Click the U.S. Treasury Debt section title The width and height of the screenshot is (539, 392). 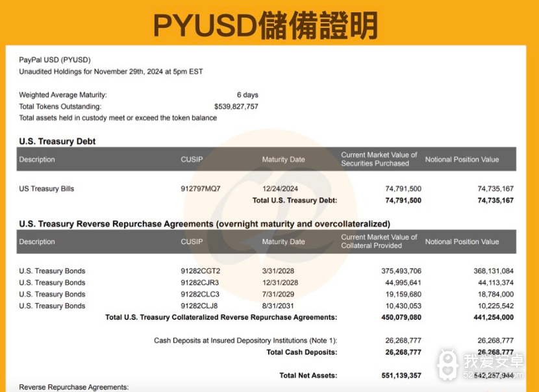[x=58, y=141]
